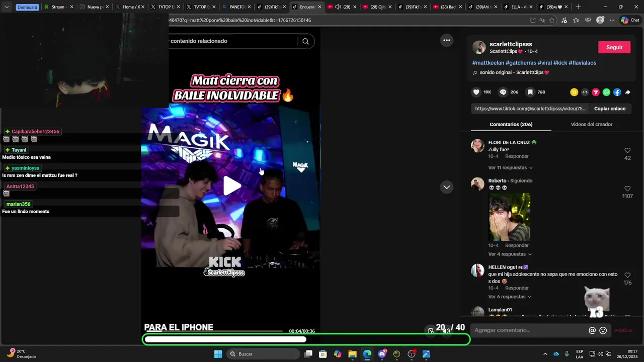Open the image in Roberto's comment
644x362 pixels.
(x=509, y=217)
